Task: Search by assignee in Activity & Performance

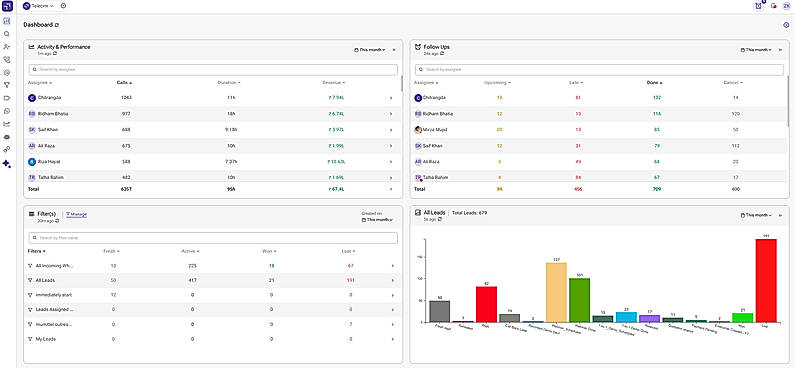Action: [x=213, y=69]
